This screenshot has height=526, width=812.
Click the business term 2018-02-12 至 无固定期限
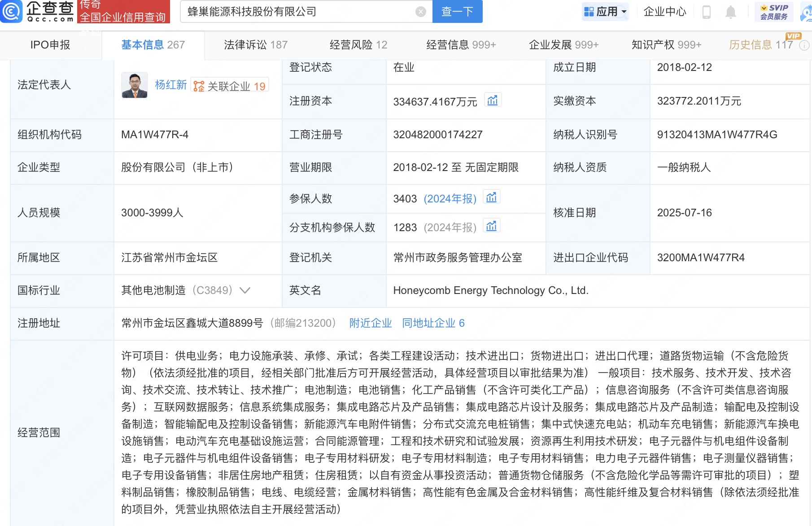(456, 167)
